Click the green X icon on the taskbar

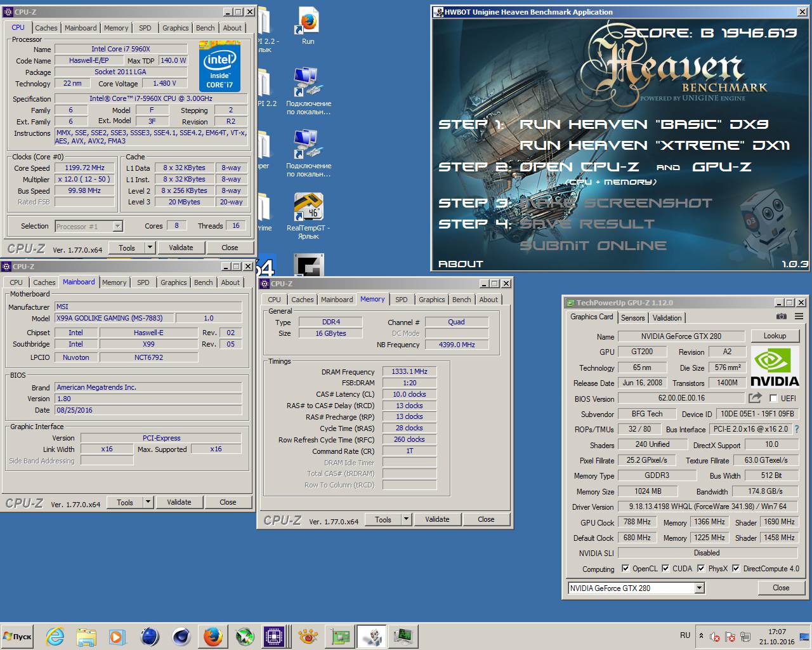[x=244, y=636]
